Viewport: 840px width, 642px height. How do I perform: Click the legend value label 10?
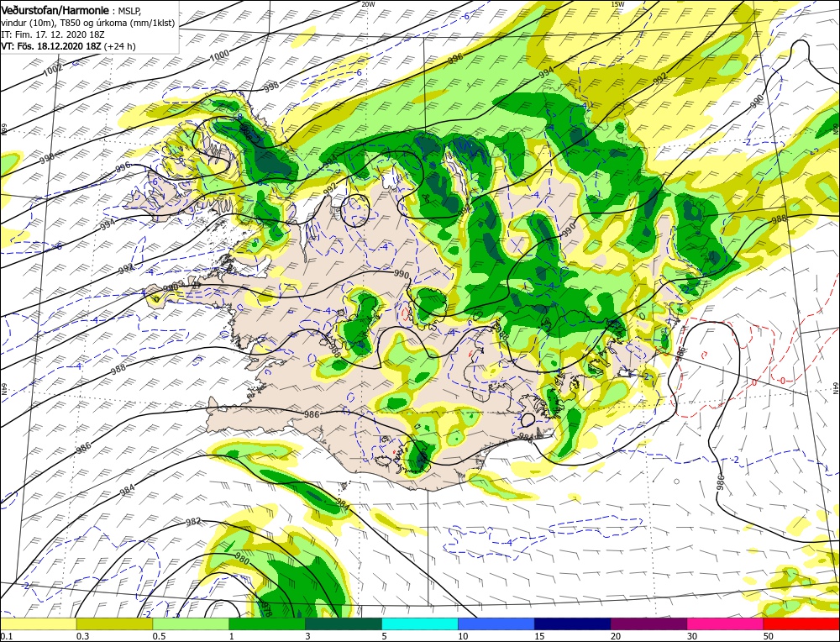[464, 636]
